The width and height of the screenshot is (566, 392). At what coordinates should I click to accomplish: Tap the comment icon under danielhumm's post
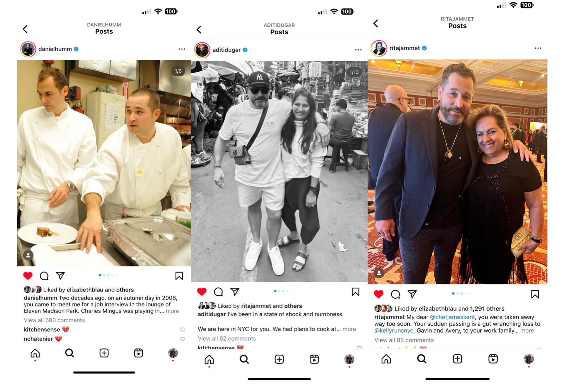tap(44, 276)
